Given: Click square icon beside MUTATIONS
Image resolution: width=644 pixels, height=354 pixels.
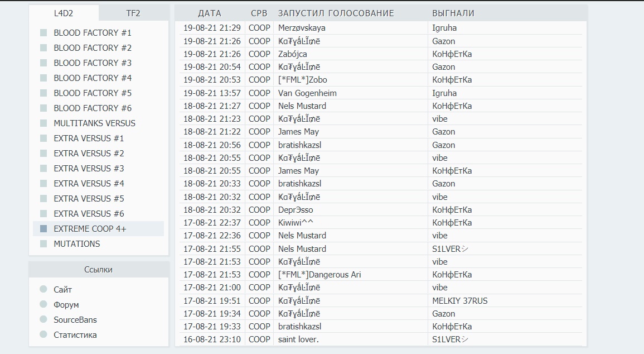Looking at the screenshot, I should point(43,244).
